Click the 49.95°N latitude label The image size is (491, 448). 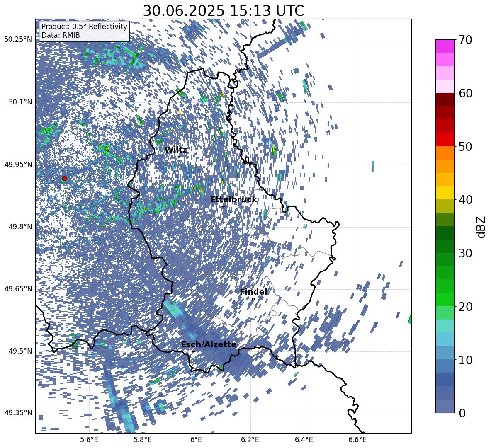[x=18, y=164]
